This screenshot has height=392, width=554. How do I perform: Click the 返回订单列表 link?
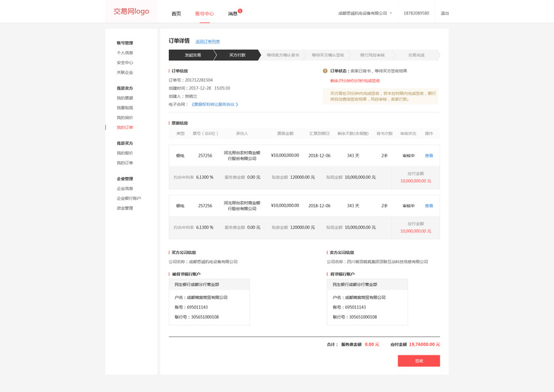click(x=207, y=42)
